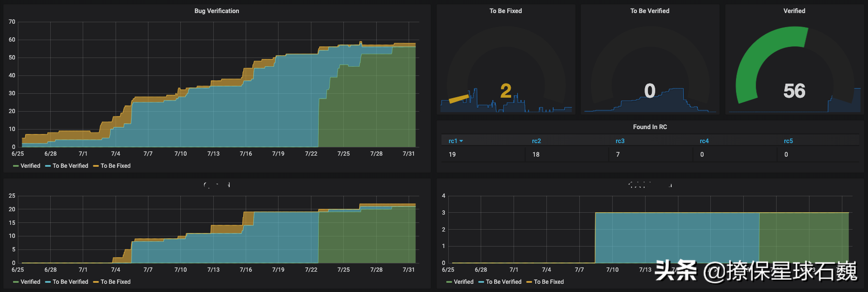Click the table cell showing 19 under rc1
Screen dimensions: 868x292
pos(452,155)
